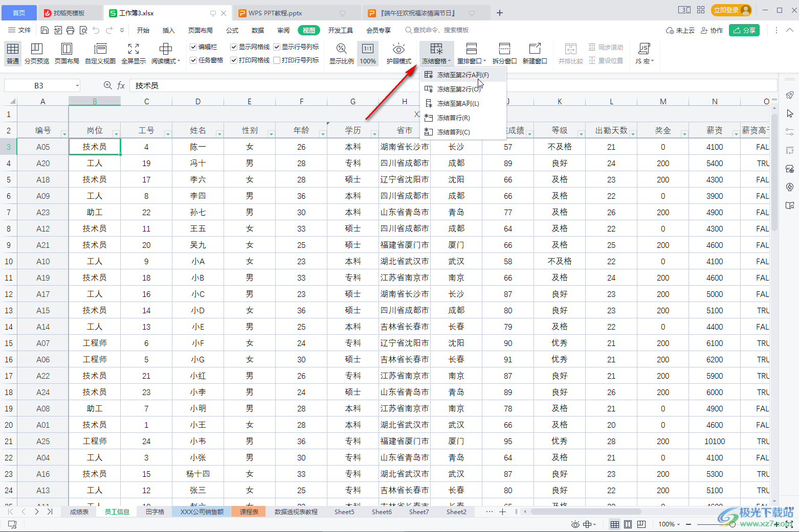799x532 pixels.
Task: Click the 协作 collaborate button
Action: coord(712,30)
